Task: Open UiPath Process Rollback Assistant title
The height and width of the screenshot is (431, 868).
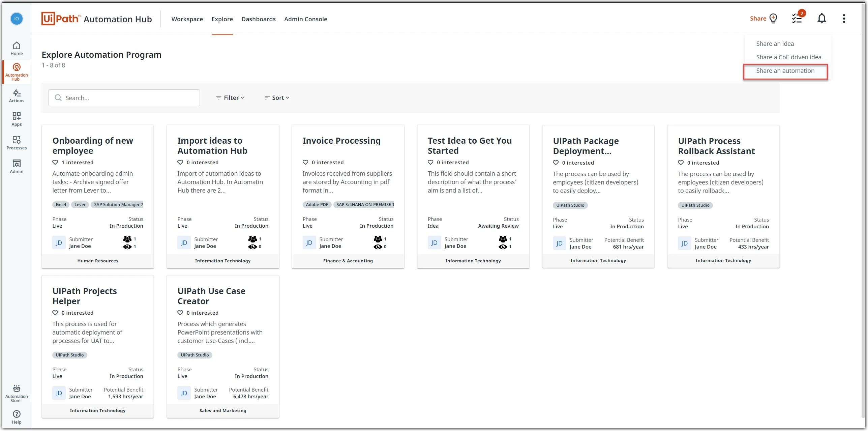Action: 716,146
